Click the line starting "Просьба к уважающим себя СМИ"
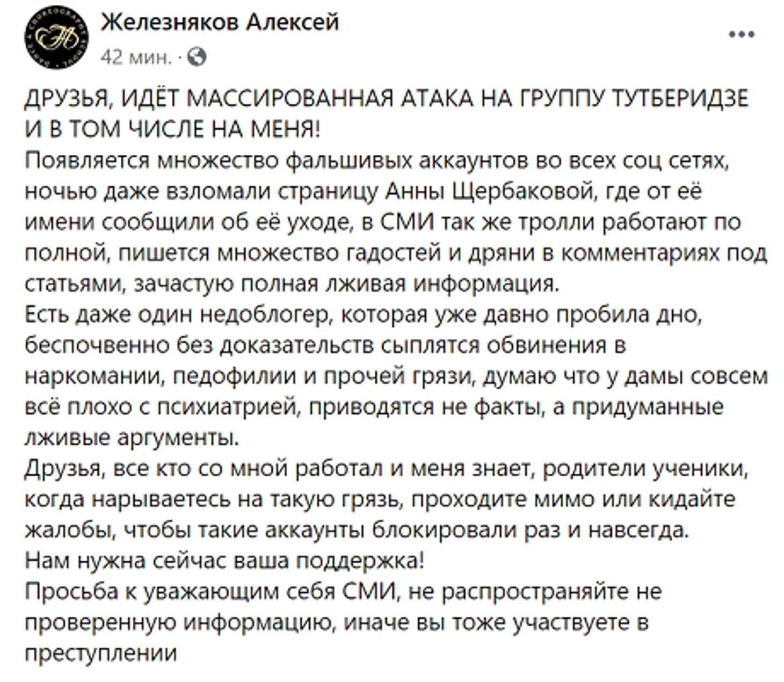This screenshot has width=784, height=682. (x=344, y=592)
